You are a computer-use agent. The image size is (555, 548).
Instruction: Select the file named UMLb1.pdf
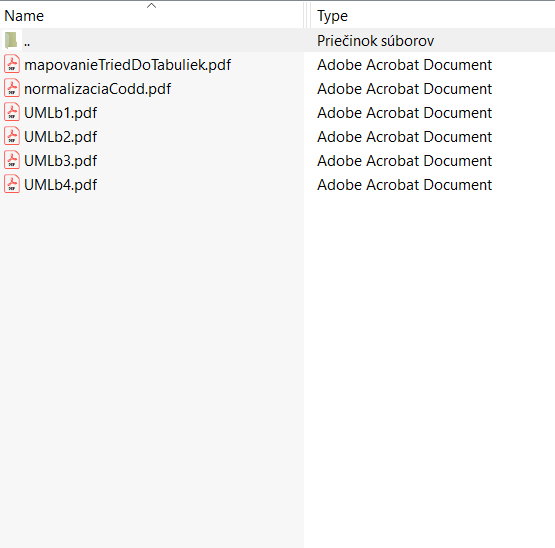[x=61, y=113]
